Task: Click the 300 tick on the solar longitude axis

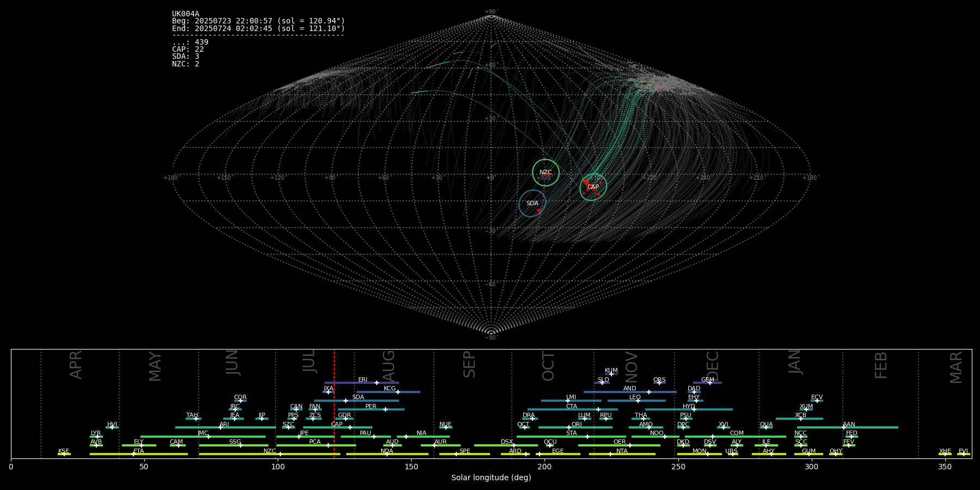Action: click(x=811, y=467)
